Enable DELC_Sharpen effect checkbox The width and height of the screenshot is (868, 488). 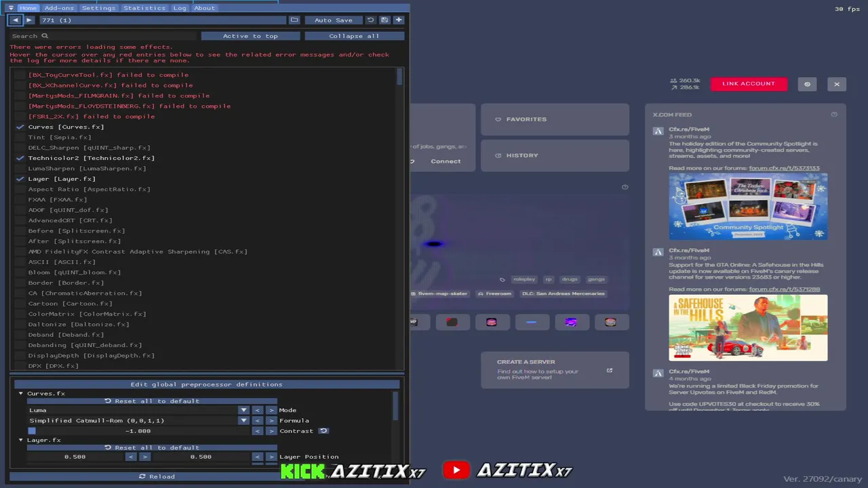(x=20, y=148)
